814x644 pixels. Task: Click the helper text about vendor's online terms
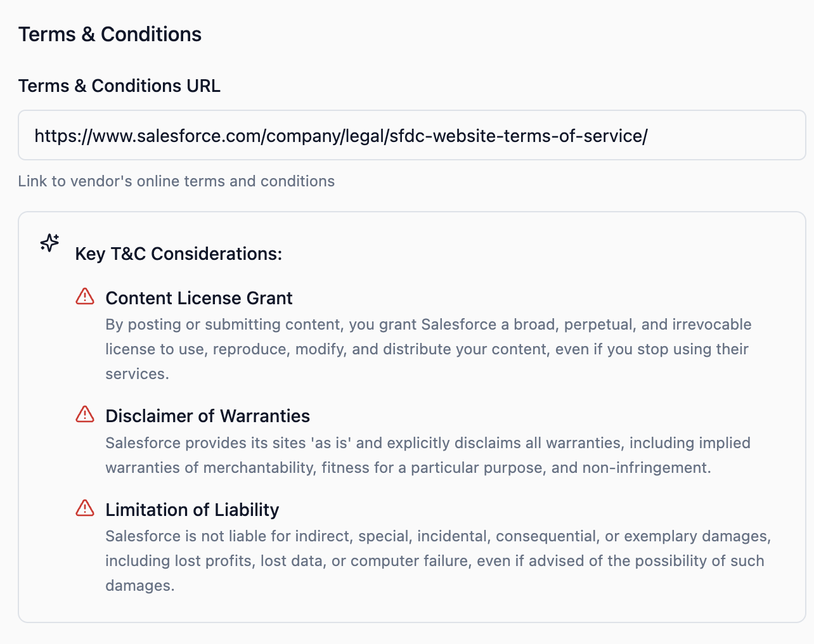click(x=176, y=181)
